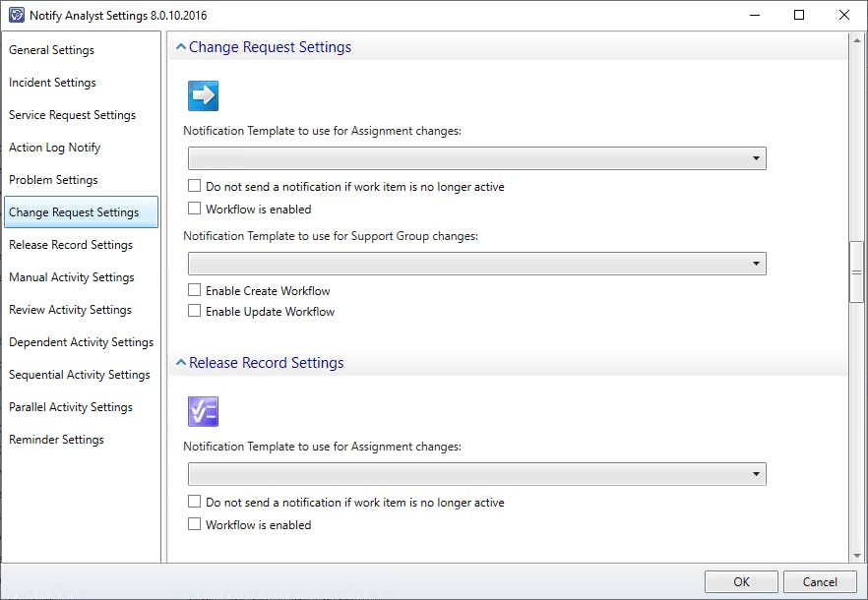Click the Notify Analyst app icon in title bar
Image resolution: width=868 pixels, height=600 pixels.
click(x=15, y=16)
